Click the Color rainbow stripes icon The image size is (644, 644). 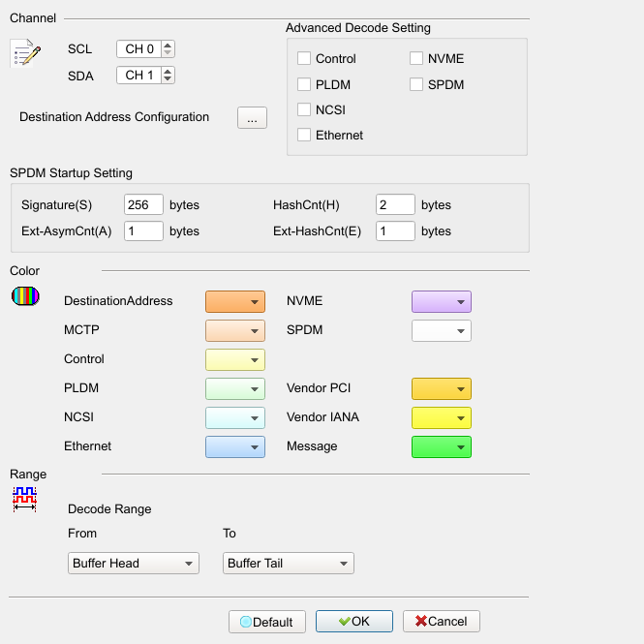click(x=25, y=296)
